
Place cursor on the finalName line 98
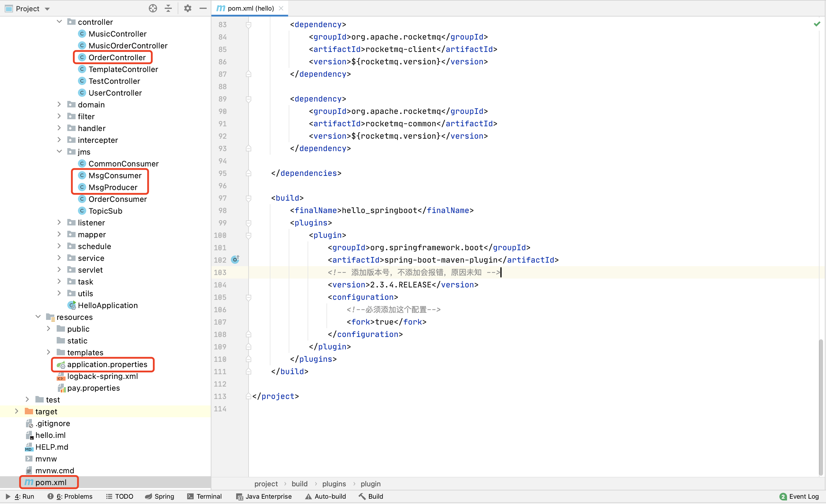click(382, 210)
